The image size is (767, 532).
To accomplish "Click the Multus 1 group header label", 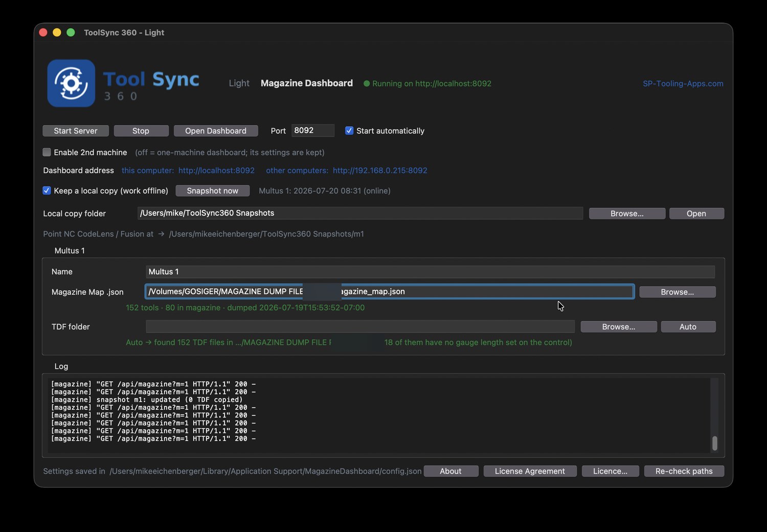I will (x=70, y=251).
